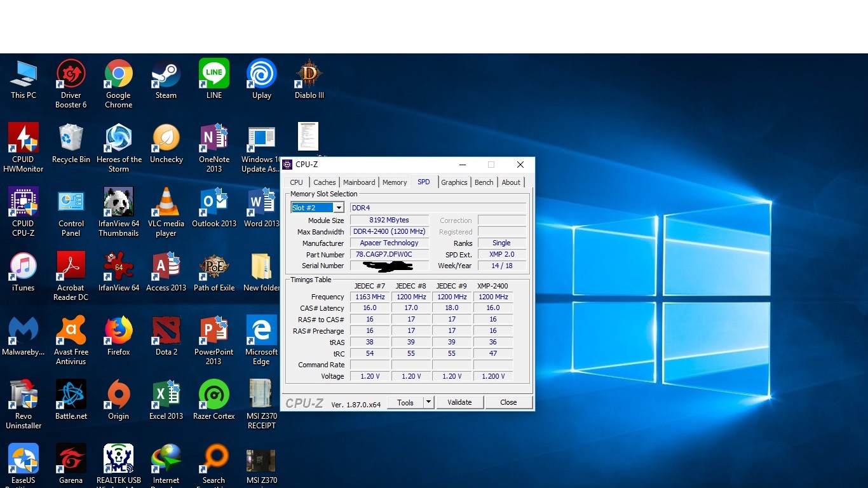Open the Diablo III shortcut

pyautogui.click(x=309, y=79)
